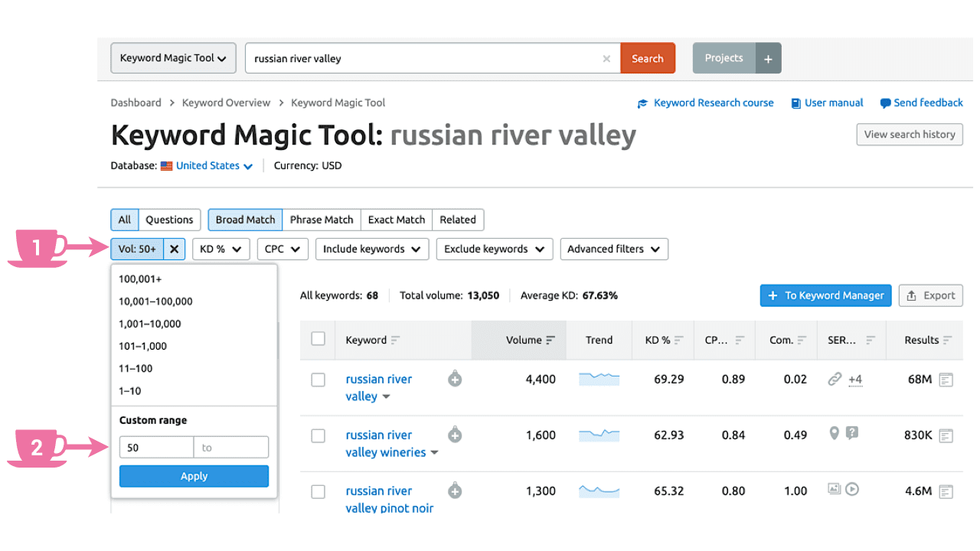This screenshot has height=551, width=980.
Task: Change the United States database
Action: 207,165
